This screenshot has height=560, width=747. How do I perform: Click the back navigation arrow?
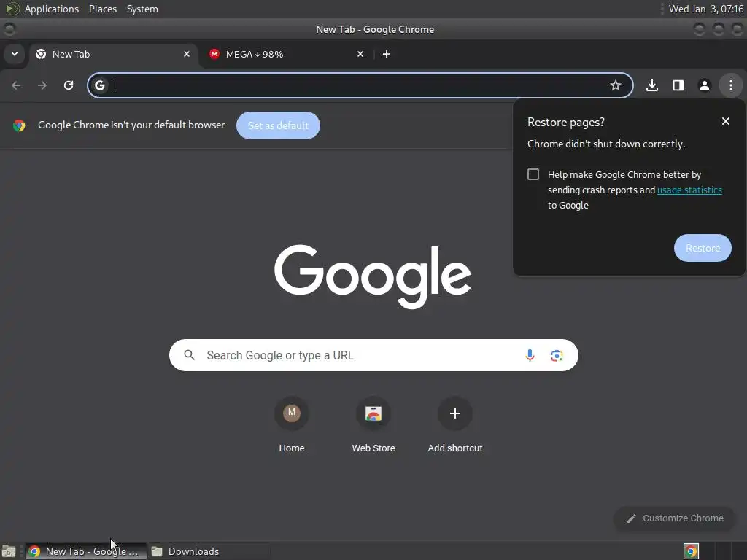point(16,85)
